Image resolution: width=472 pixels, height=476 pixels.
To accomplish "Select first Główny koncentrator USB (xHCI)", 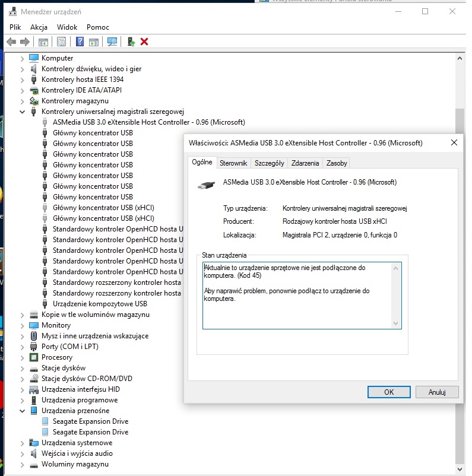I will pos(103,208).
